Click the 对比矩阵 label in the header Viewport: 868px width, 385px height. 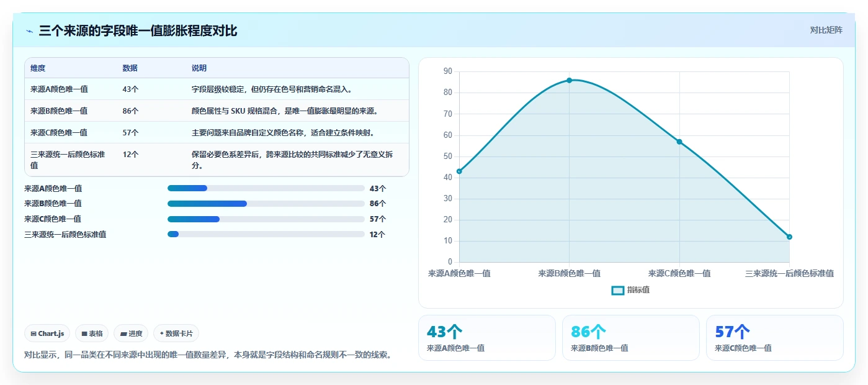click(826, 30)
